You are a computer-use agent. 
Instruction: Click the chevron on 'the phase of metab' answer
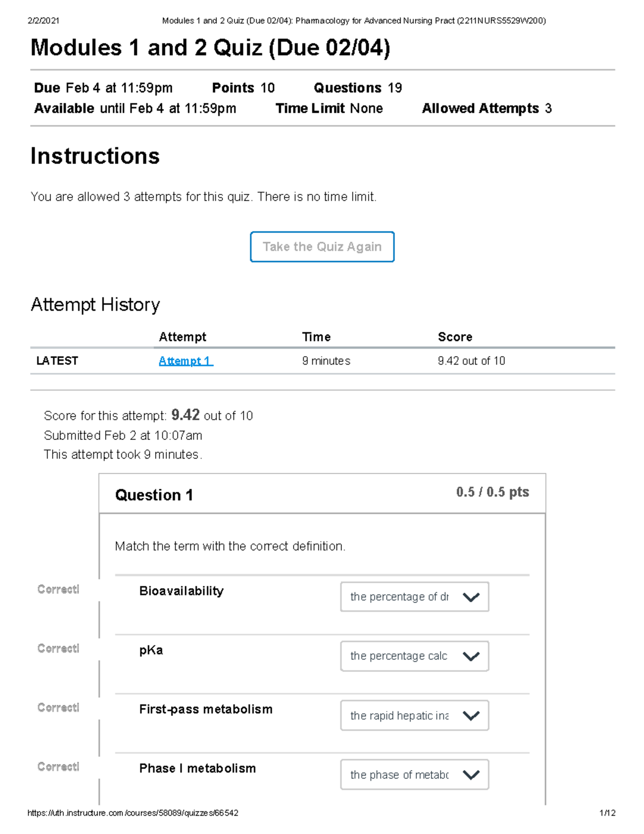(x=471, y=774)
